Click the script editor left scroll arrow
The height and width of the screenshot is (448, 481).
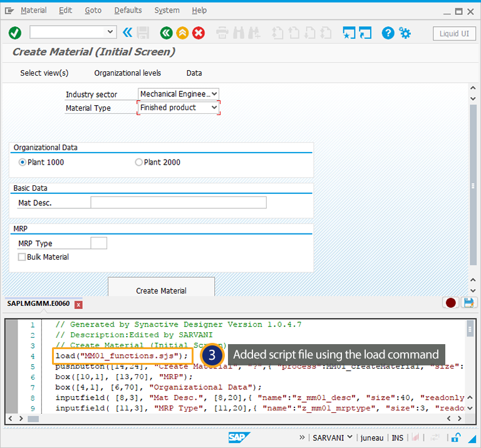[10, 419]
